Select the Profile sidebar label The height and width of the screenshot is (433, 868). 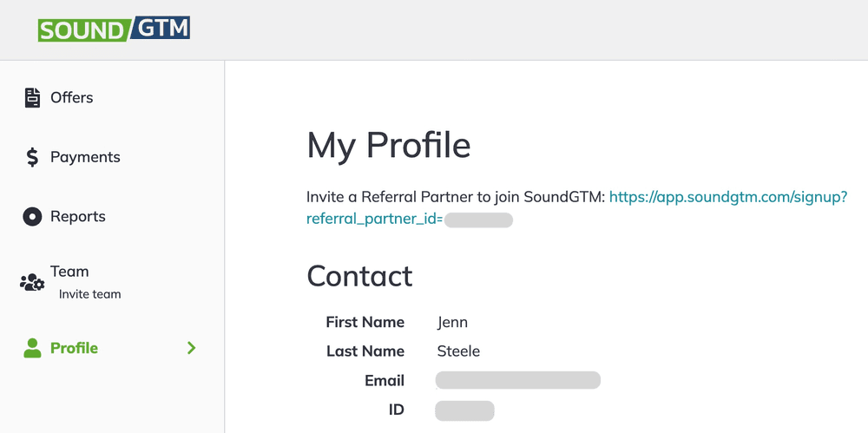[x=74, y=348]
